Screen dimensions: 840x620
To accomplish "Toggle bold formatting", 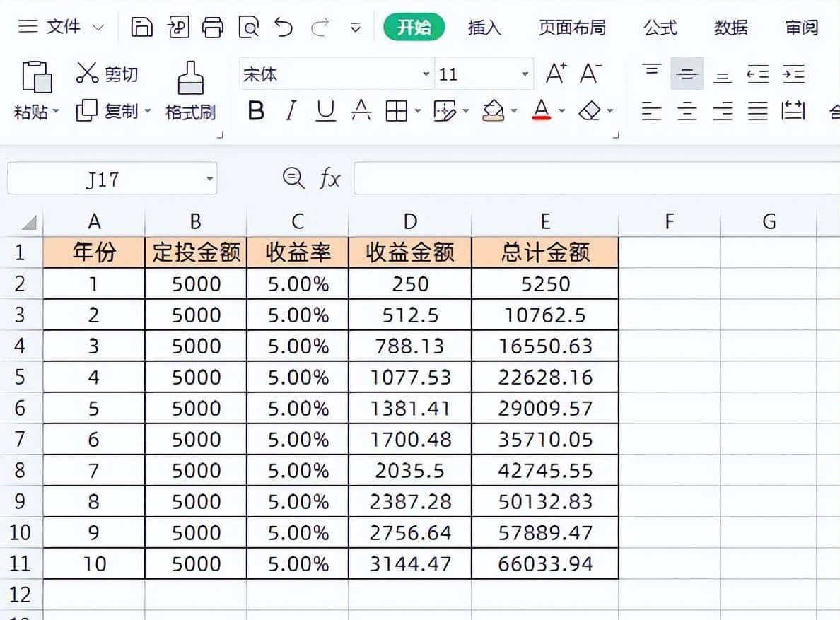I will pos(255,111).
